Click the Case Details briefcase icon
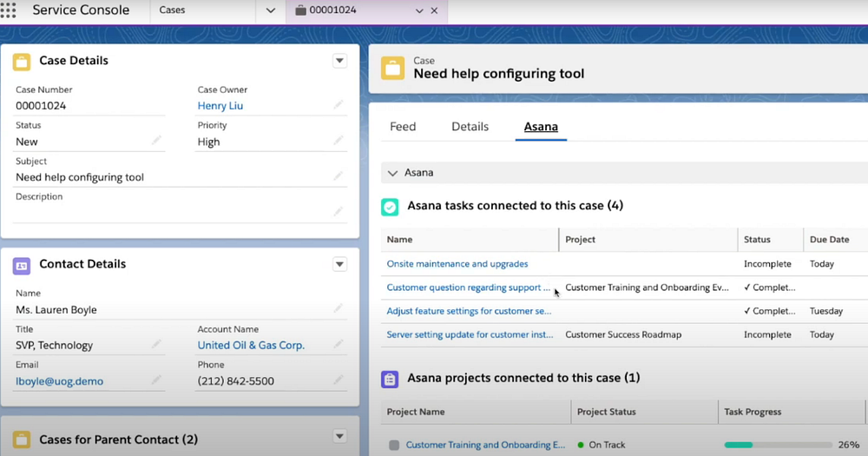The image size is (868, 456). [x=22, y=62]
